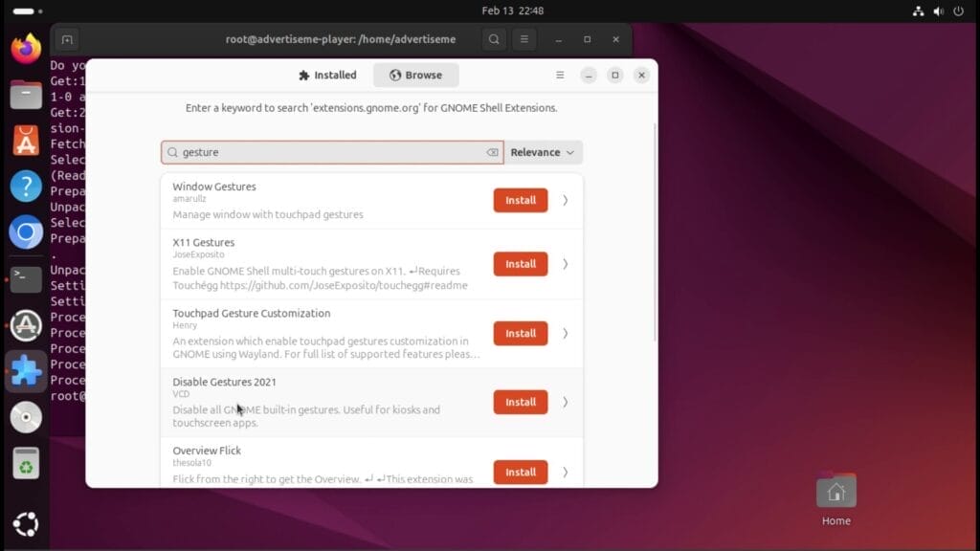Open Ubuntu App Center from the dock
Screen dimensions: 980x551
(25, 140)
